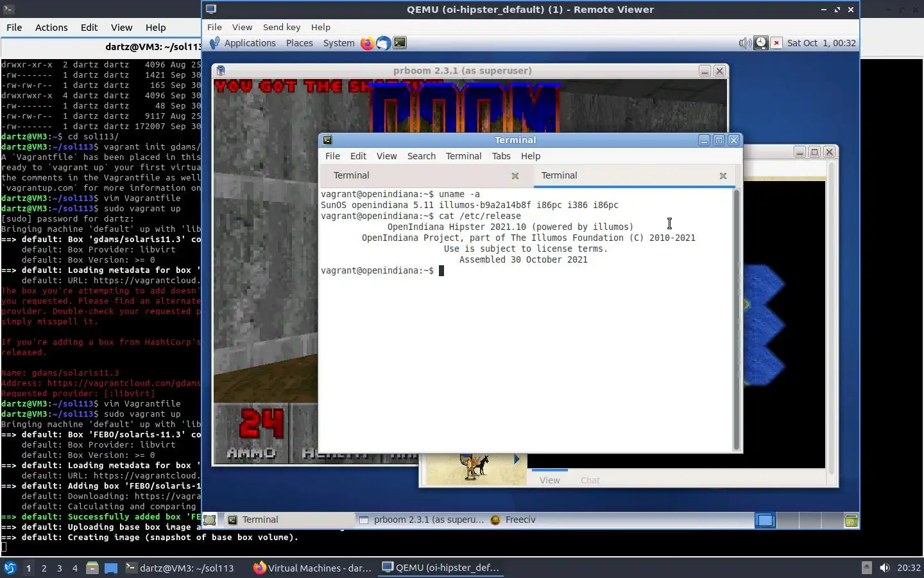Open the System menu in guest panel
This screenshot has height=578, width=924.
tap(339, 43)
